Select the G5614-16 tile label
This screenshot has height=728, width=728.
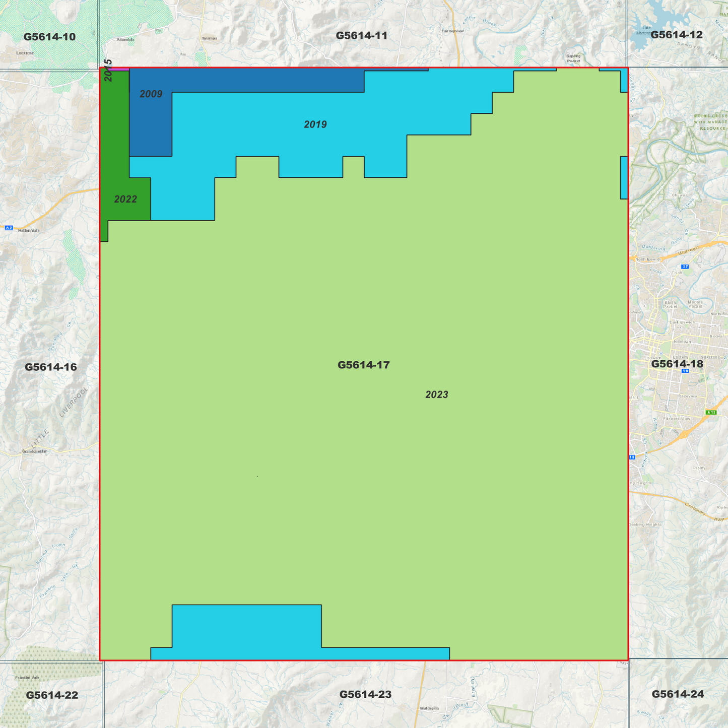[x=51, y=367]
